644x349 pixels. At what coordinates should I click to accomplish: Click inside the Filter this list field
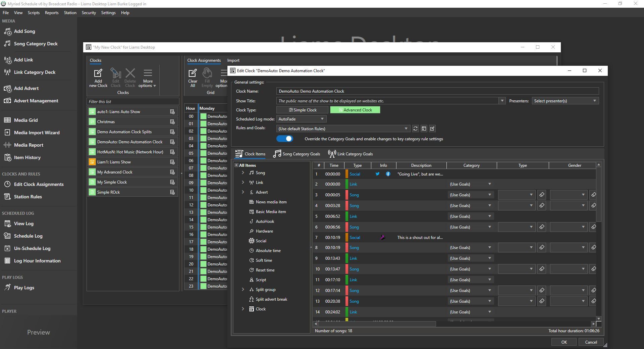click(x=132, y=101)
